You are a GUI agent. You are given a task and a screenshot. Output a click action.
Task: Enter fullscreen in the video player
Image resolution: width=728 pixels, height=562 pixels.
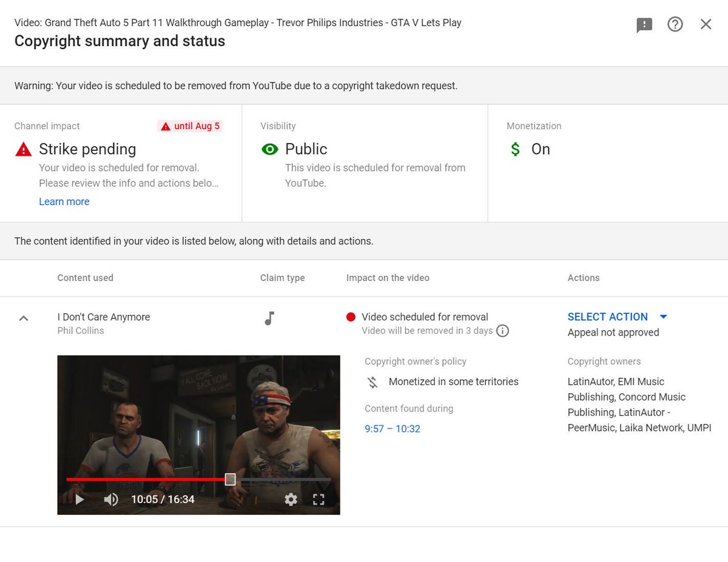click(318, 499)
